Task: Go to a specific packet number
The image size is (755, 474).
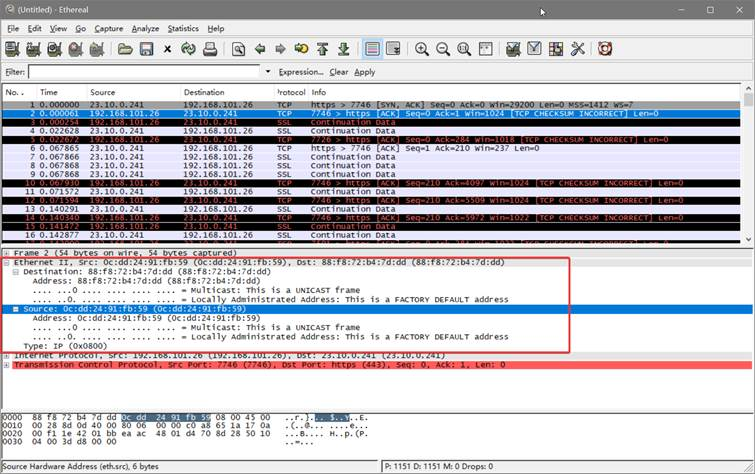Action: click(x=301, y=49)
